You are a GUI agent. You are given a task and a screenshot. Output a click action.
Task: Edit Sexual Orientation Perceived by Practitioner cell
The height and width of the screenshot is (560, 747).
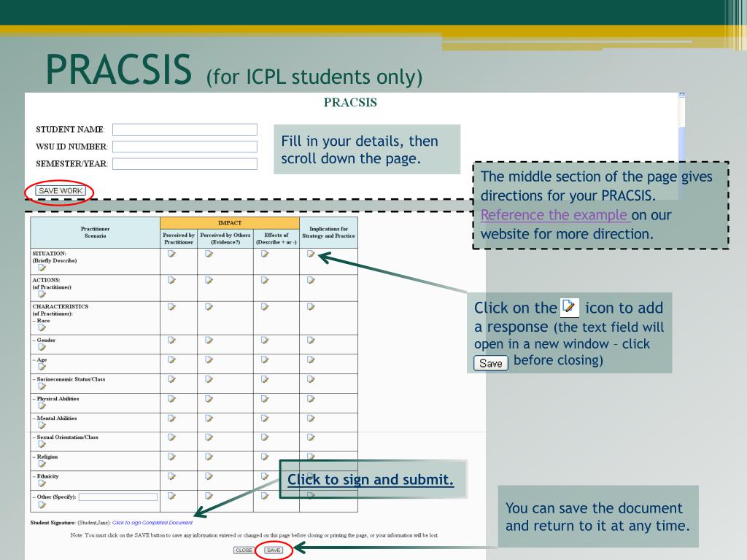pos(172,437)
